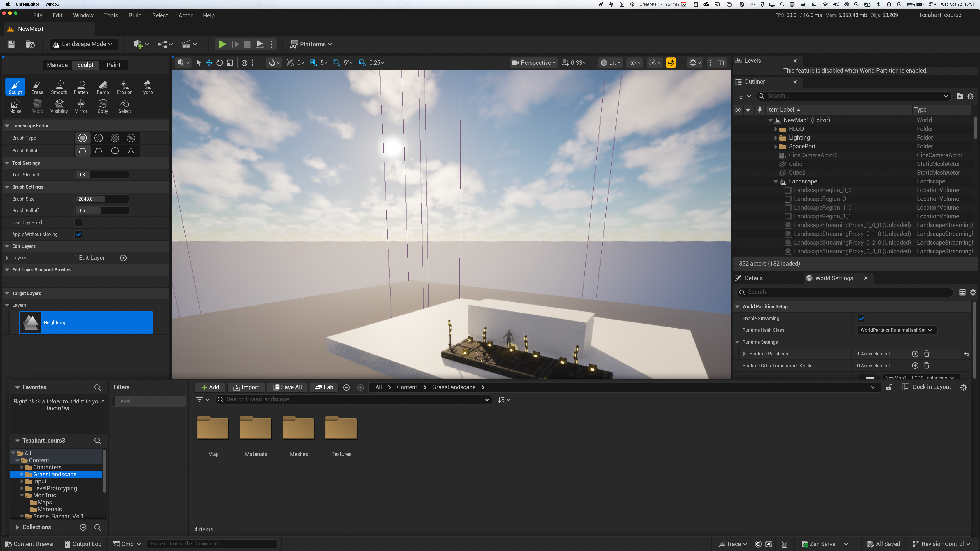Adjust the Tool Strength slider
The width and height of the screenshot is (980, 551).
click(x=102, y=175)
